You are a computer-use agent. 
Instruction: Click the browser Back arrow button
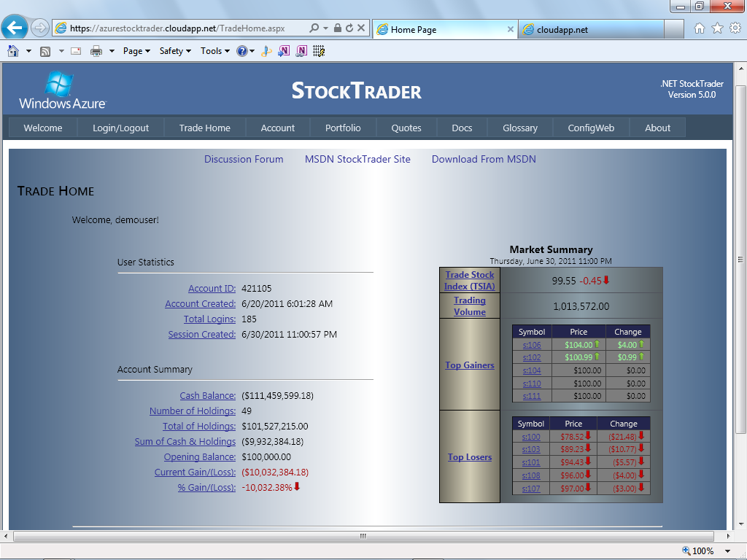(15, 28)
